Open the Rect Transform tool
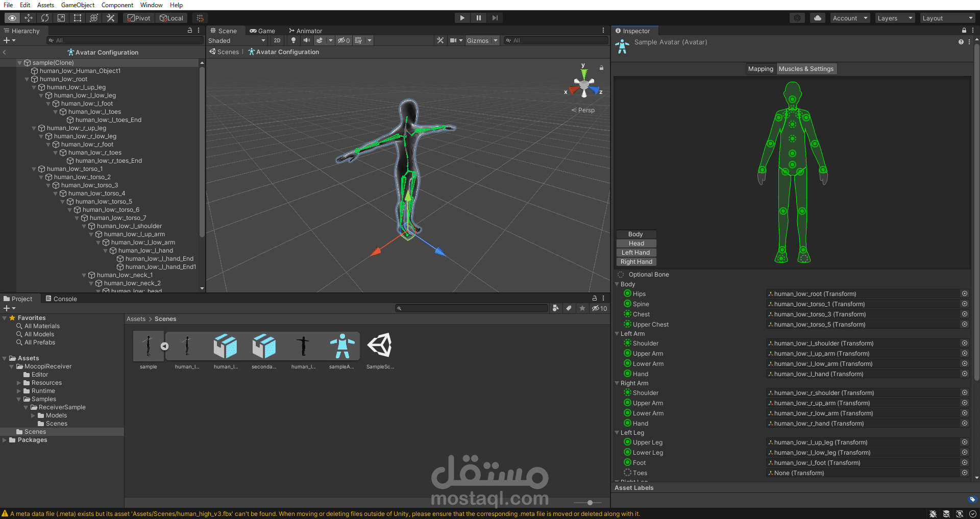The image size is (980, 519). point(78,18)
